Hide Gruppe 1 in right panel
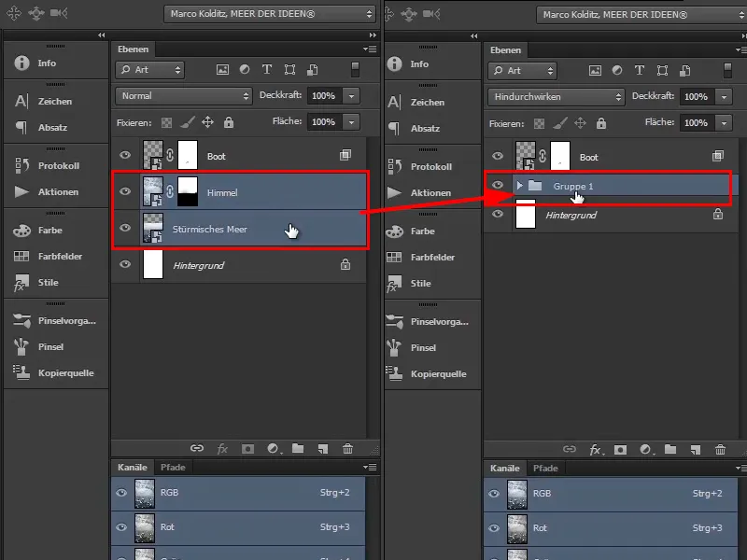The height and width of the screenshot is (560, 747). coord(498,185)
